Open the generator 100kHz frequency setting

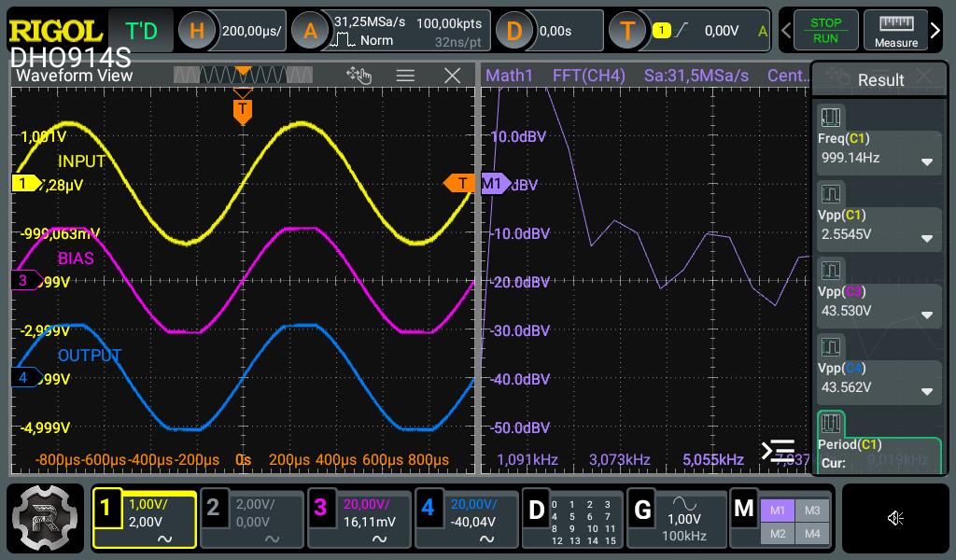coord(684,536)
